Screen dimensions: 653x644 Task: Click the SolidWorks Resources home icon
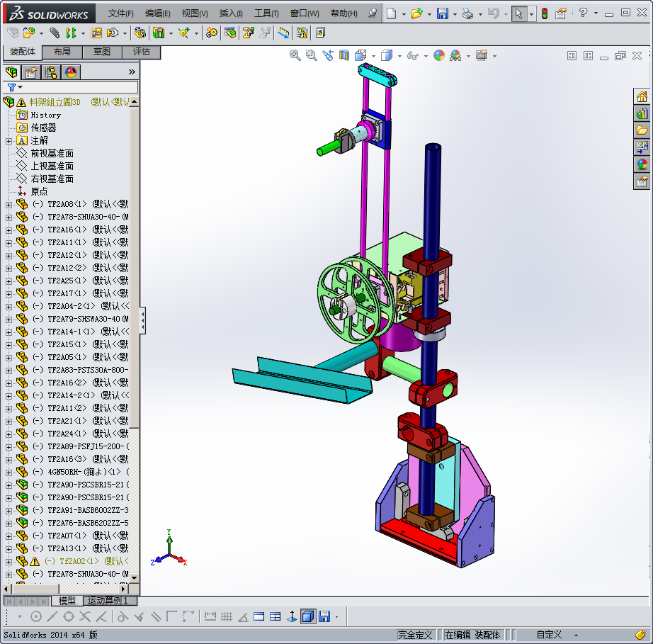pyautogui.click(x=642, y=97)
